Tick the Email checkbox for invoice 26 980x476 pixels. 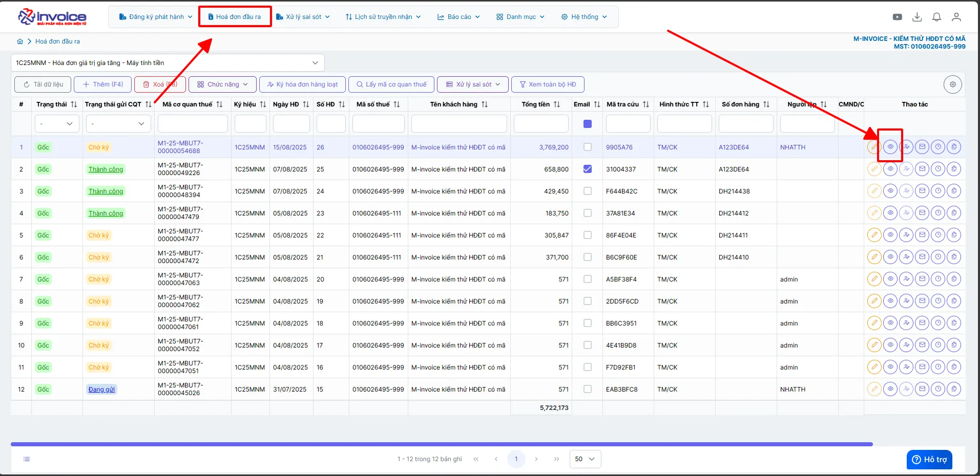[588, 147]
